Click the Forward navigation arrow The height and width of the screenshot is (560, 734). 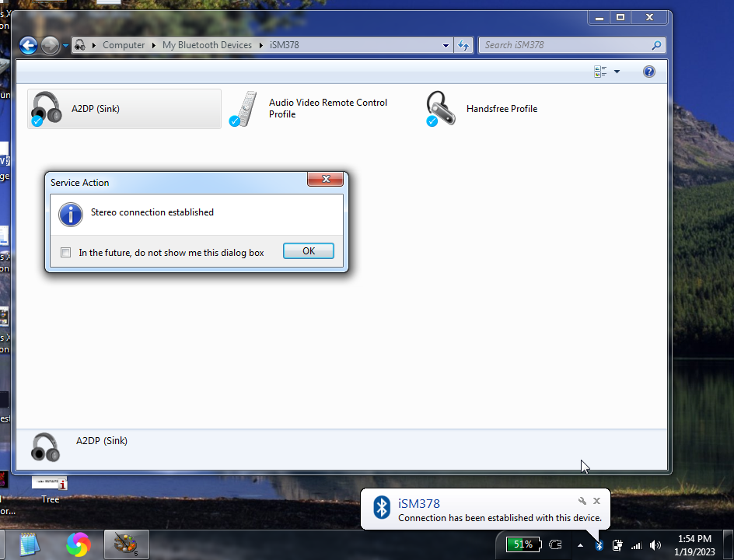point(50,45)
